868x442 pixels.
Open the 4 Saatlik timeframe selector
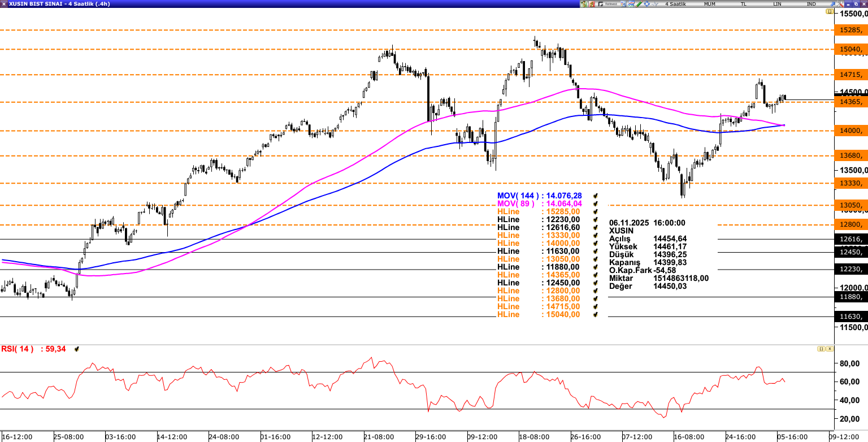tap(675, 4)
